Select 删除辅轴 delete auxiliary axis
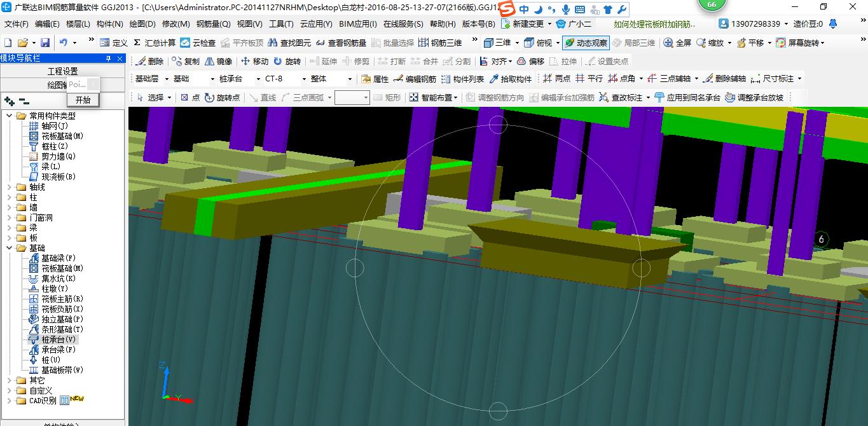The height and width of the screenshot is (426, 868). click(x=725, y=79)
